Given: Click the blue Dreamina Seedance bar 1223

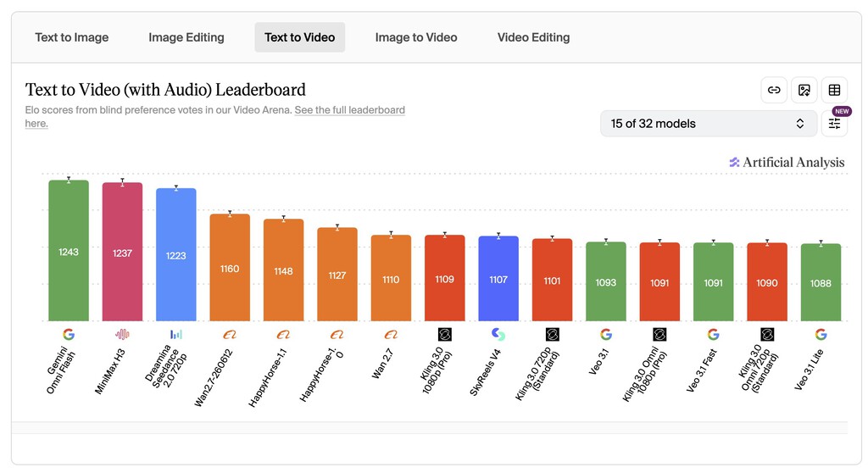Looking at the screenshot, I should pyautogui.click(x=176, y=254).
